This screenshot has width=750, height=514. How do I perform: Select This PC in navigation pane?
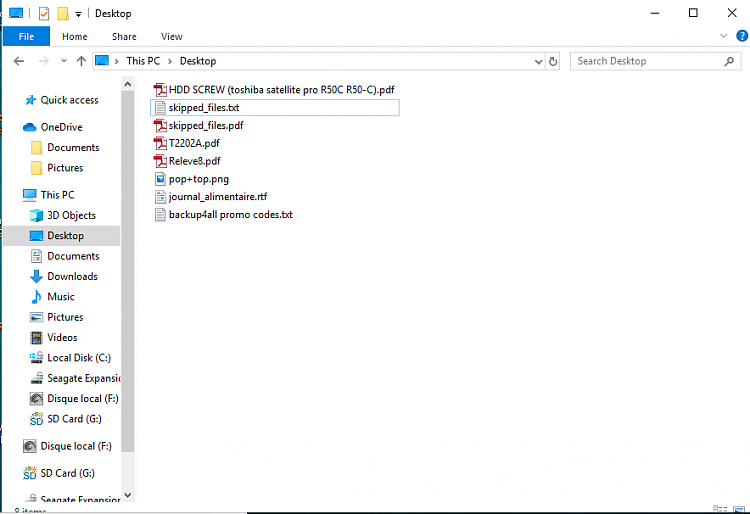point(49,195)
